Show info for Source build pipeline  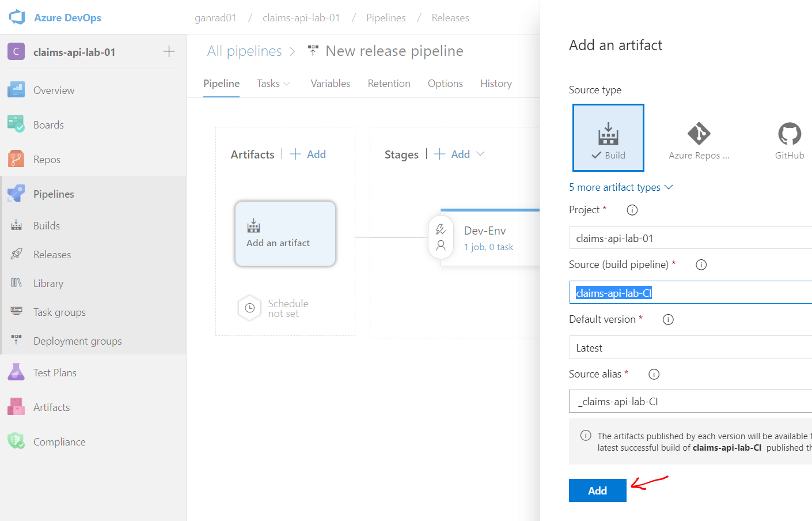coord(701,265)
